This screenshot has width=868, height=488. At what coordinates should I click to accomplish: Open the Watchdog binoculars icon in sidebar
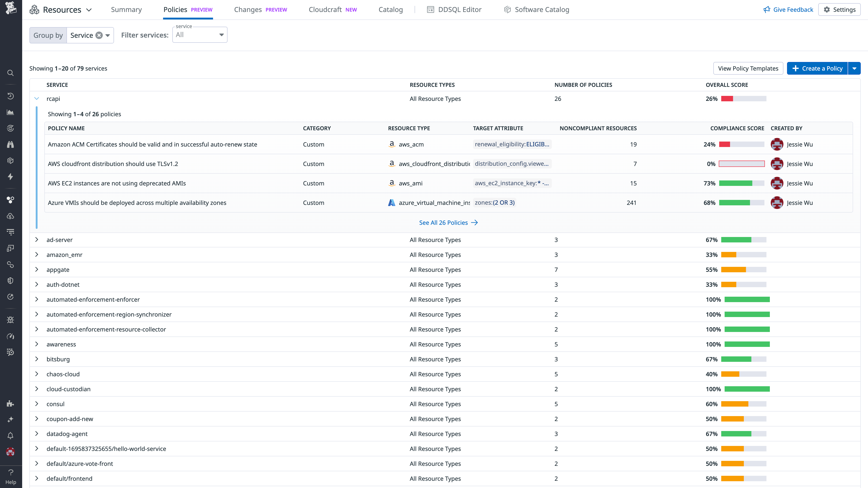[x=10, y=144]
